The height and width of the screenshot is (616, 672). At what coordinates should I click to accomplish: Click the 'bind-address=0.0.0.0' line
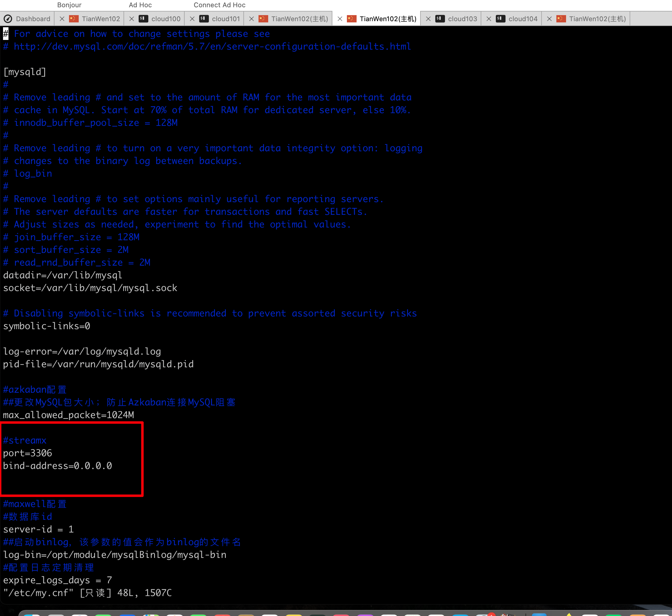58,466
